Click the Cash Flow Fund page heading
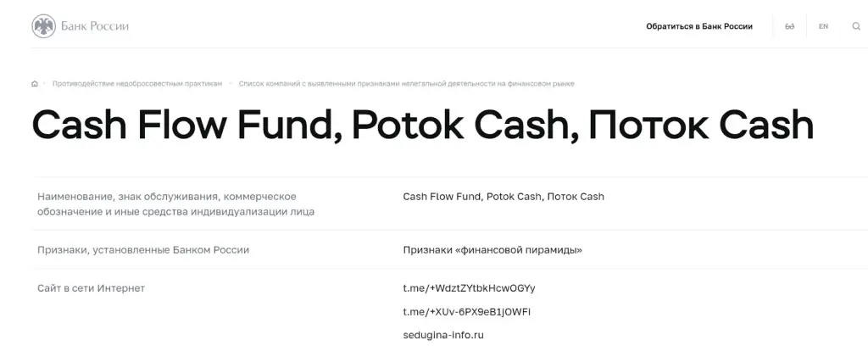Screen dimensions: 868x346 (423, 125)
